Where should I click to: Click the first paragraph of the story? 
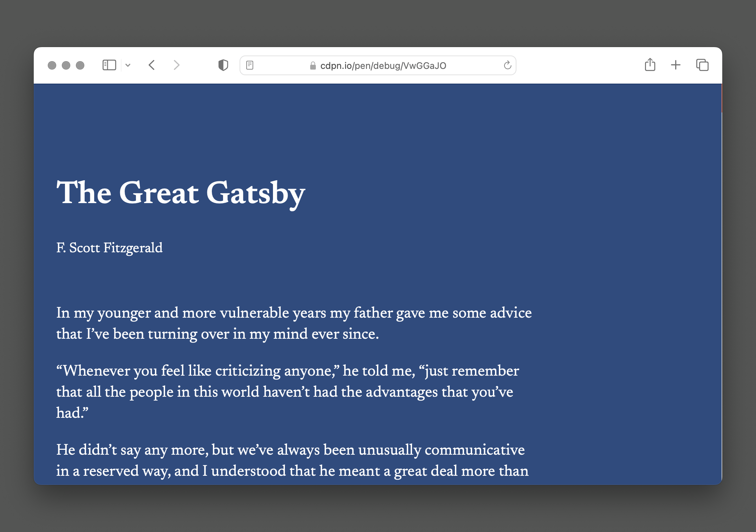point(294,323)
